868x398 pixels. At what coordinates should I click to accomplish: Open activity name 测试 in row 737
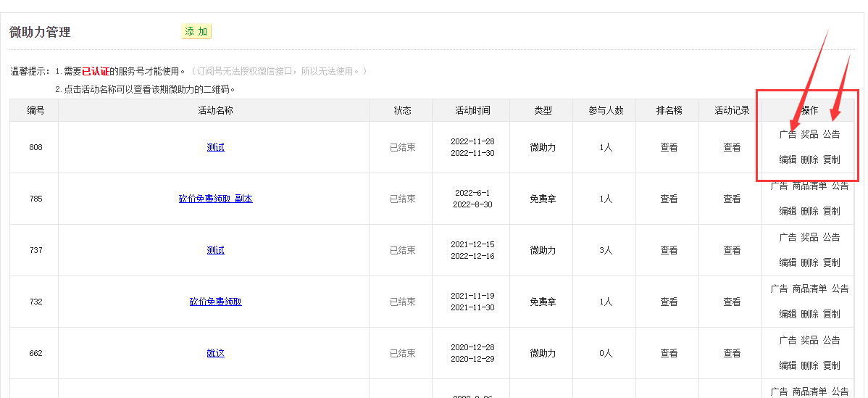215,250
